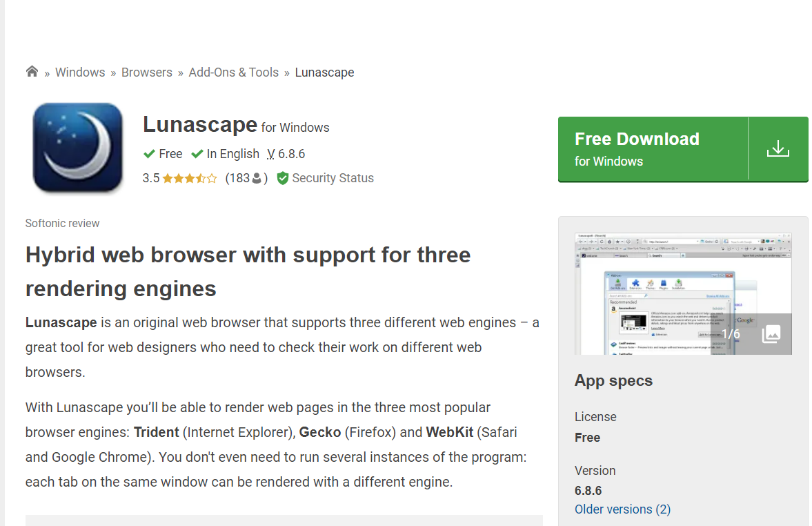Viewport: 812px width, 526px height.
Task: Click the download arrow icon on green button
Action: click(x=778, y=149)
